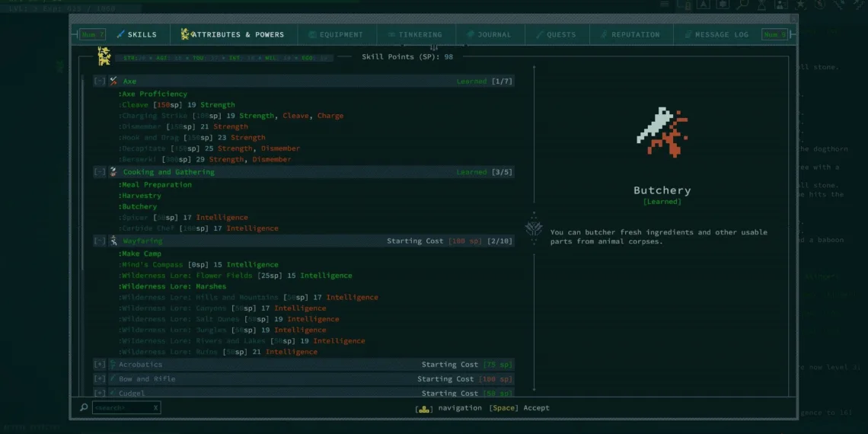This screenshot has height=434, width=868.
Task: Switch to the Skills tab
Action: (139, 34)
